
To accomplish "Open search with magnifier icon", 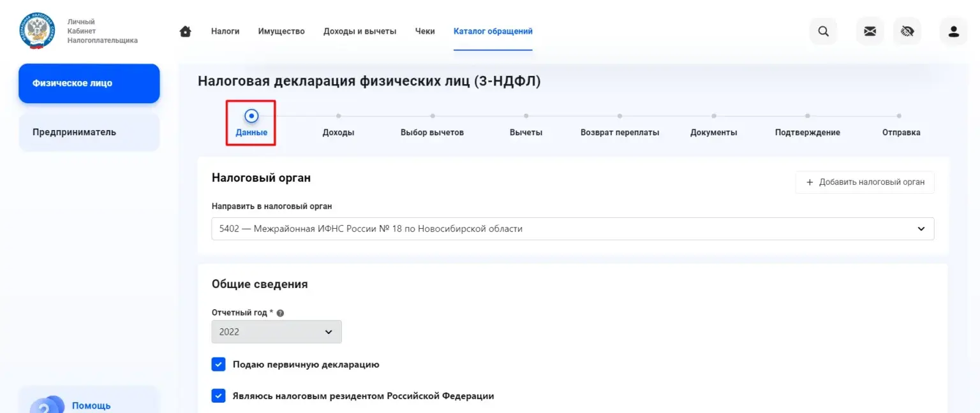I will 823,31.
